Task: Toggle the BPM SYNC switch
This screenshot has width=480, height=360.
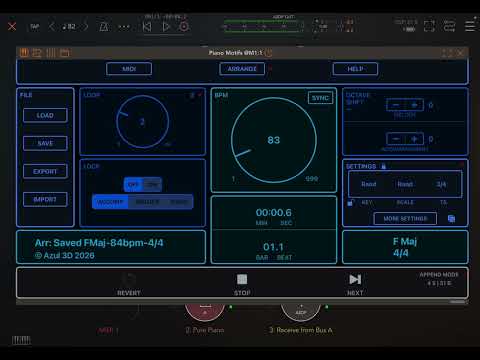Action: click(x=320, y=98)
